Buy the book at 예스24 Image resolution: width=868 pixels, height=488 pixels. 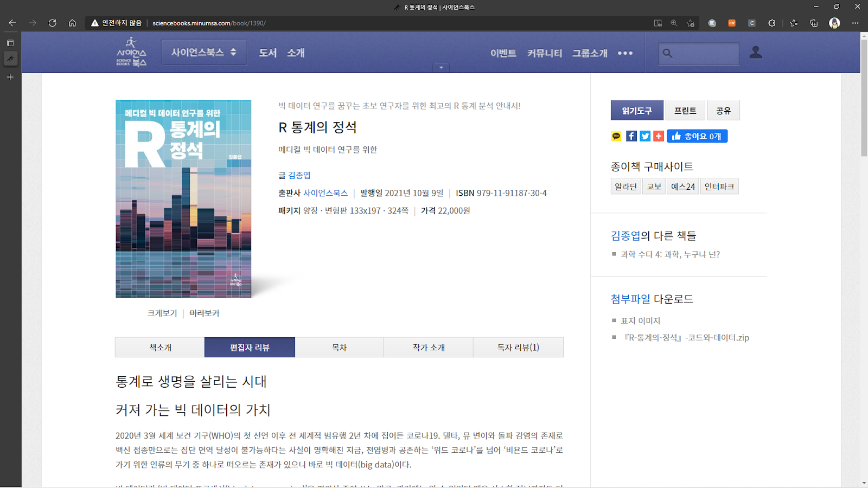pyautogui.click(x=683, y=186)
